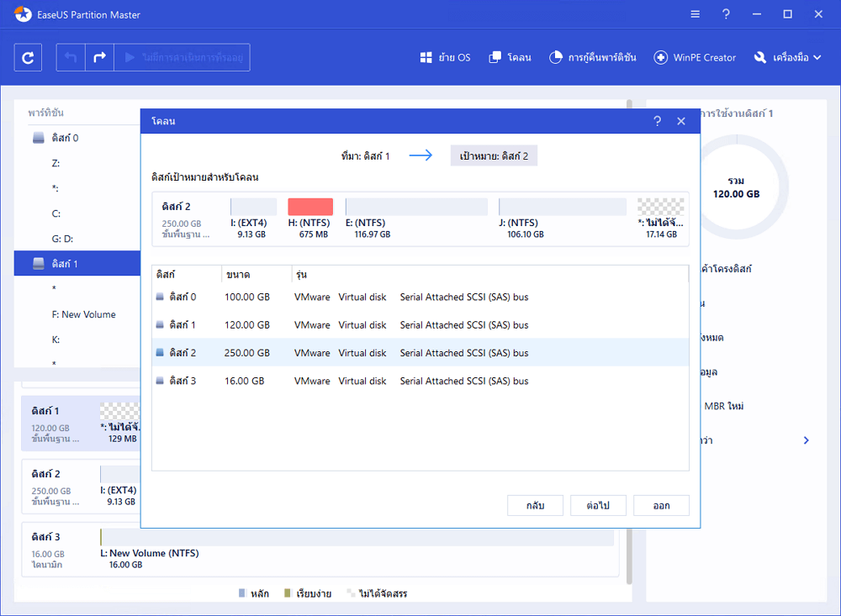
Task: Click the Next button in Clone dialog
Action: click(598, 506)
